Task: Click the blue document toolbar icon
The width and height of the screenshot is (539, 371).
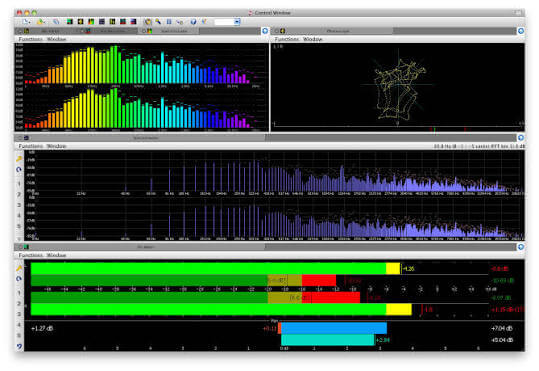Action: pyautogui.click(x=169, y=22)
